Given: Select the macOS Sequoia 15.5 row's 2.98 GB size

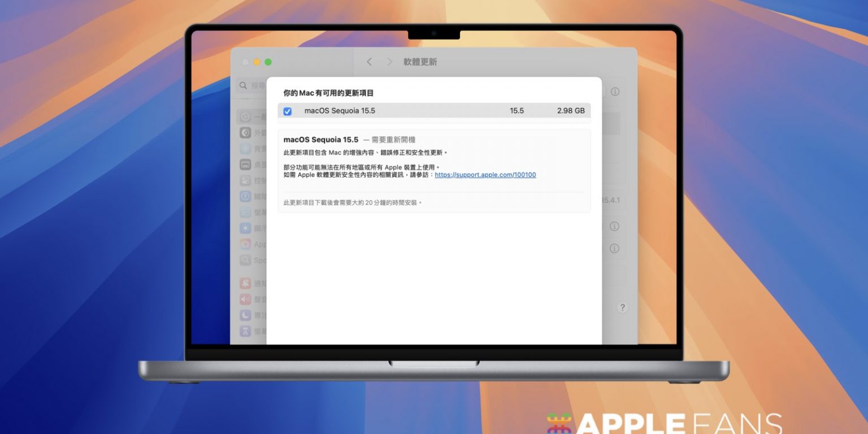Looking at the screenshot, I should click(571, 111).
